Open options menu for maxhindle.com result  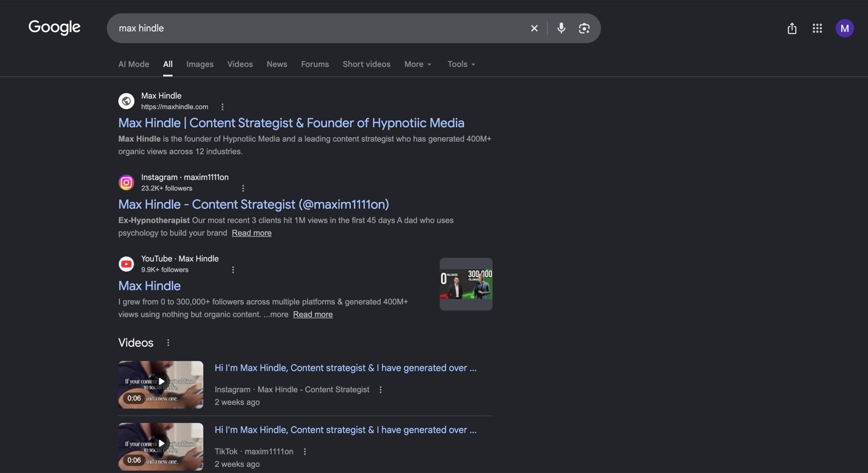click(x=222, y=107)
